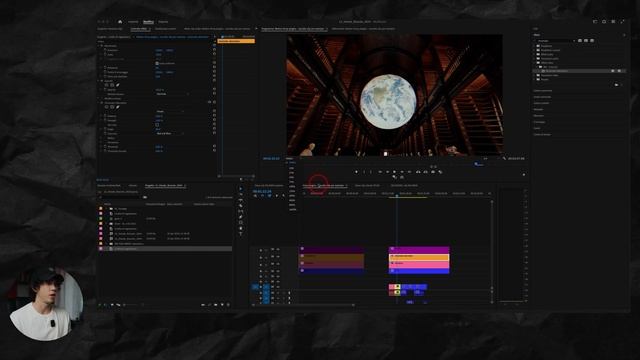This screenshot has width=640, height=360.
Task: Click New Item icon in Project panel
Action: click(x=222, y=304)
